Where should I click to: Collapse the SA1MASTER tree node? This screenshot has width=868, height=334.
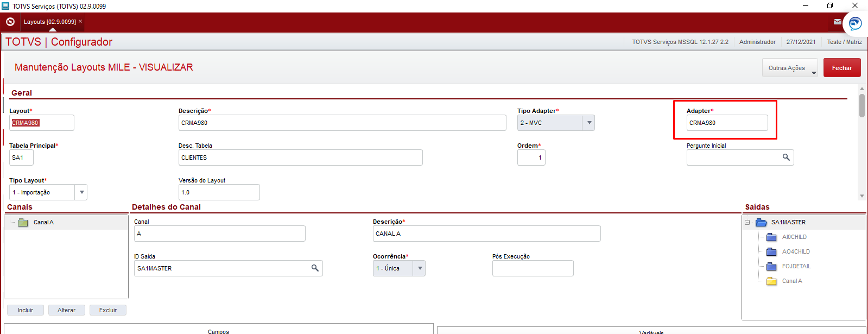click(747, 222)
